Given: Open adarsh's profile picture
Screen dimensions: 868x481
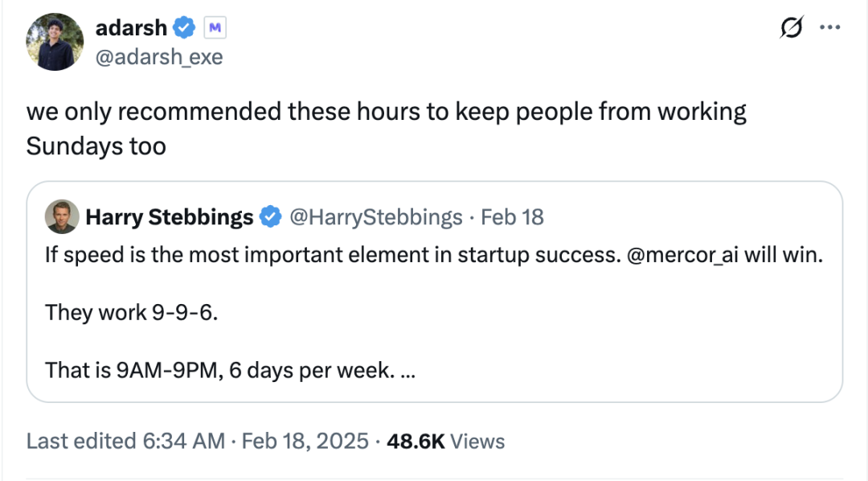Looking at the screenshot, I should click(x=55, y=42).
